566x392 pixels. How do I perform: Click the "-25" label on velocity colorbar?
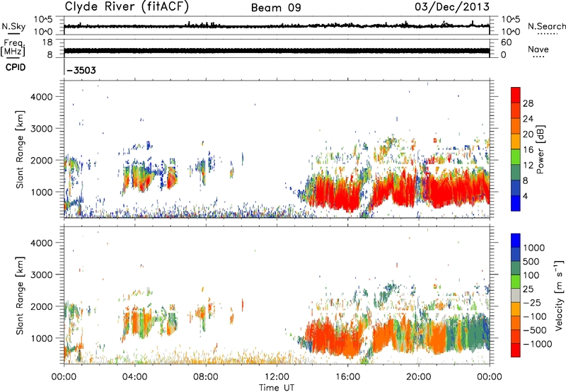531,303
